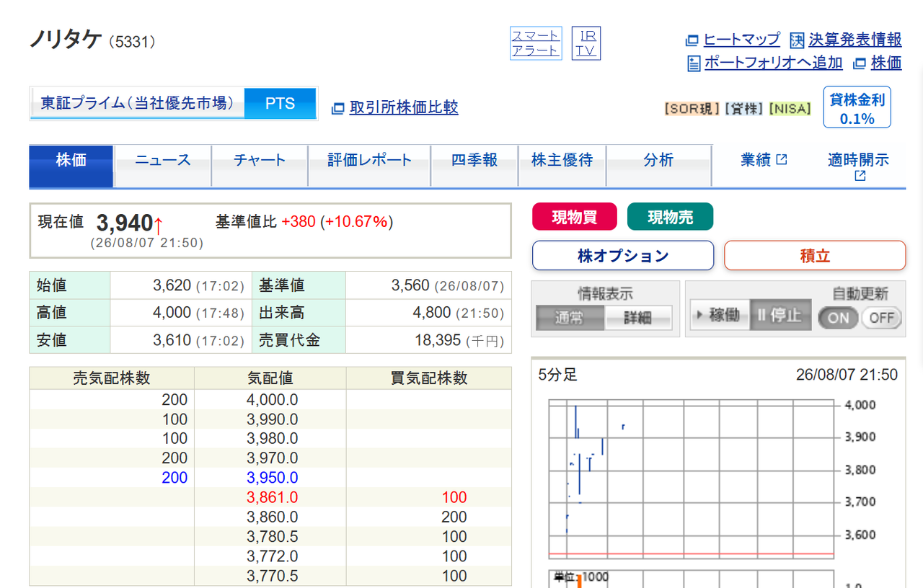Viewport: 923px width, 588px height.
Task: Click ask price 3,970.0 in order book
Action: point(273,458)
